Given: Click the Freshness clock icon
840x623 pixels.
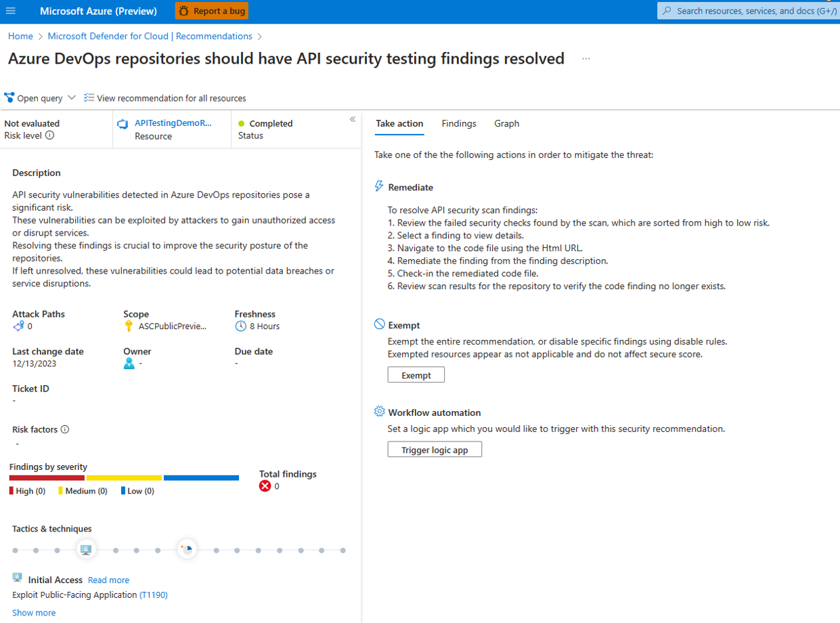Looking at the screenshot, I should tap(241, 326).
